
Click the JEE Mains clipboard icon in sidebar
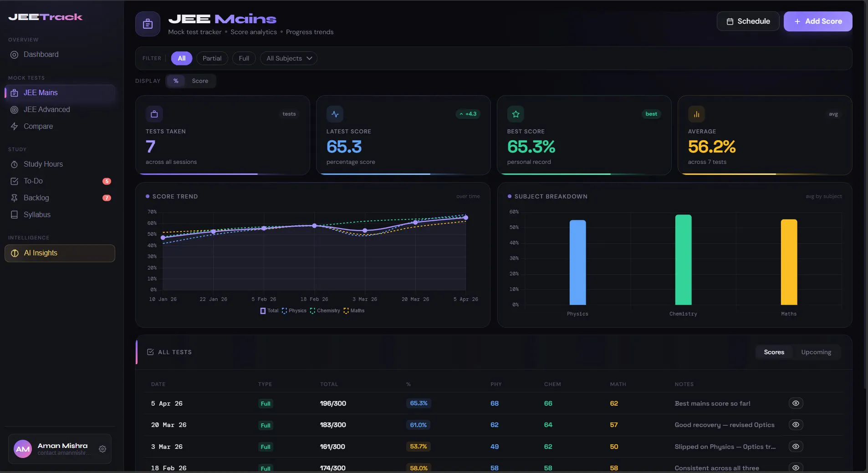click(x=15, y=93)
